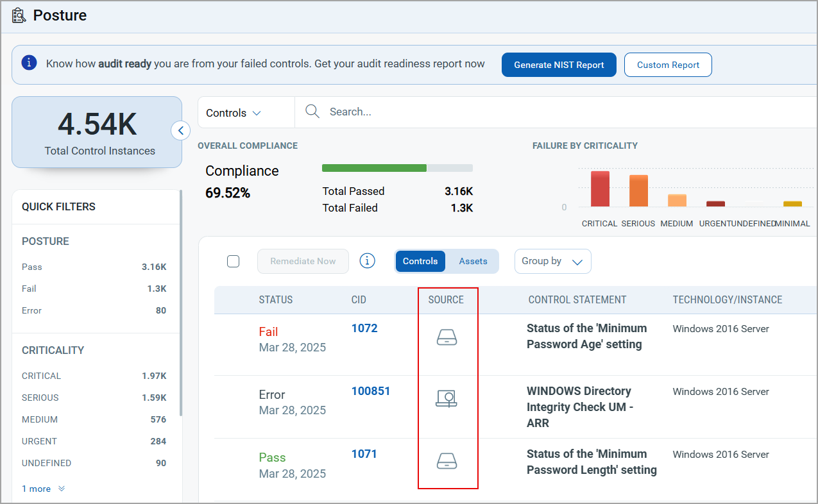The height and width of the screenshot is (504, 818).
Task: Collapse the Total Control Instances card
Action: tap(180, 130)
